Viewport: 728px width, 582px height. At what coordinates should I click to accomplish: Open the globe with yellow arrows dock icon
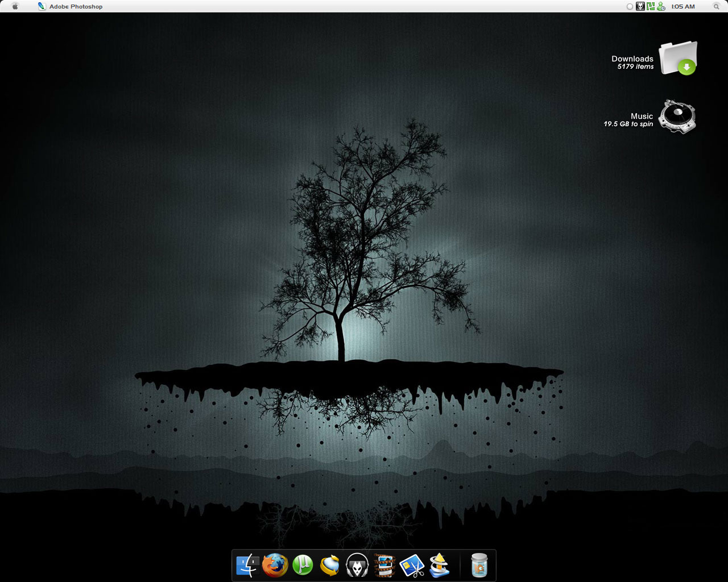[330, 566]
